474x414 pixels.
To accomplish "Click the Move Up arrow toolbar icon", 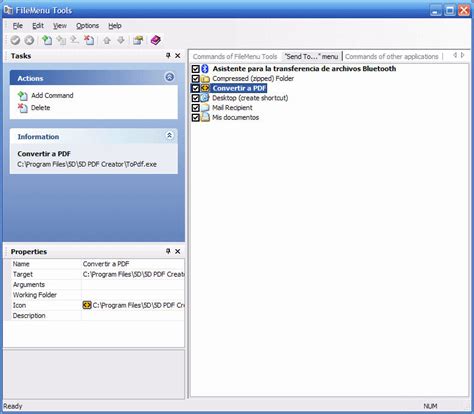I will (107, 40).
